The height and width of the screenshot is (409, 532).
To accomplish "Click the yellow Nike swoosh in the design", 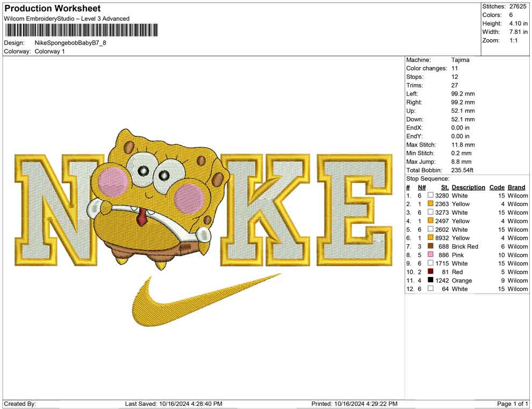I will click(206, 301).
